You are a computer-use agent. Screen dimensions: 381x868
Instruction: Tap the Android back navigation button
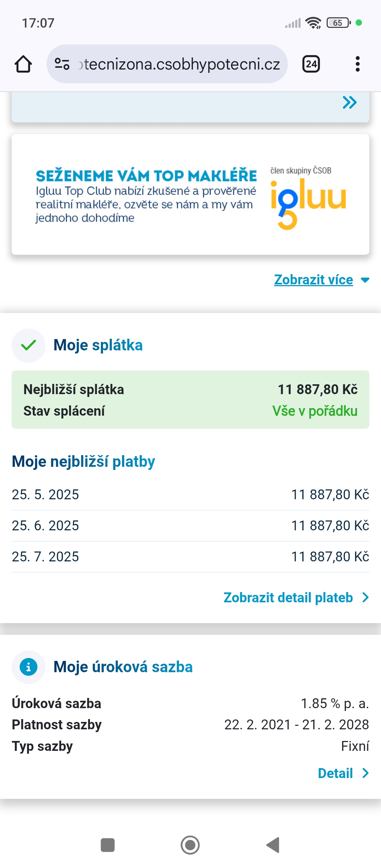click(273, 845)
